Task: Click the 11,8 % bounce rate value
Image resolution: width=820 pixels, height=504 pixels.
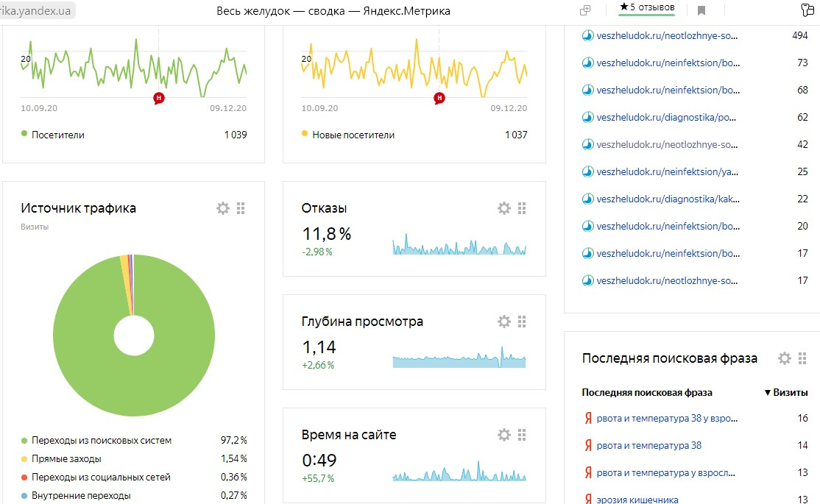Action: click(326, 234)
